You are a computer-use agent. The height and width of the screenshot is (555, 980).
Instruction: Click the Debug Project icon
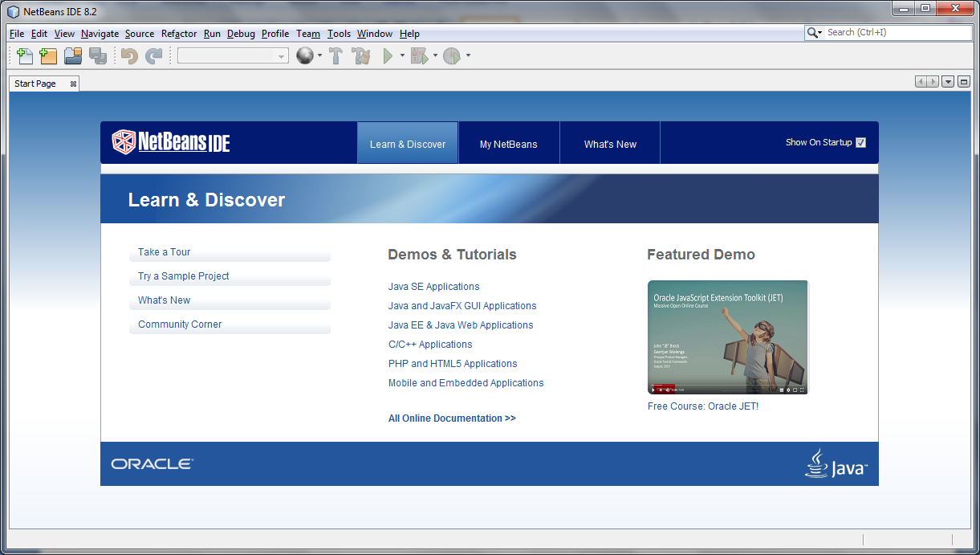pyautogui.click(x=420, y=56)
